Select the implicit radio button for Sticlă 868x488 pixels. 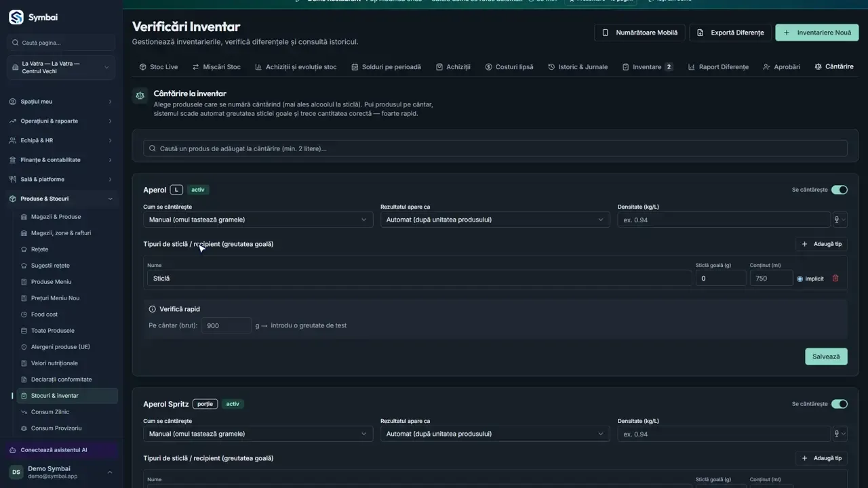pyautogui.click(x=800, y=279)
